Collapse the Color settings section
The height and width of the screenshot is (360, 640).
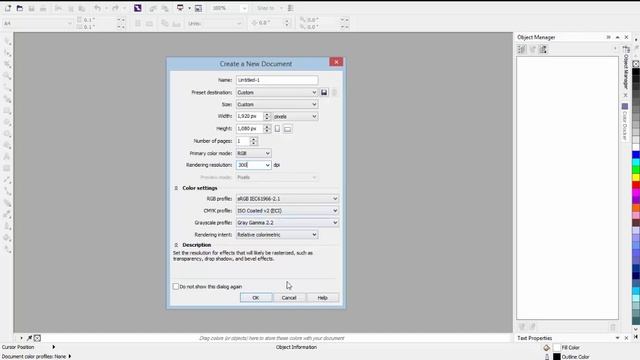coord(176,188)
